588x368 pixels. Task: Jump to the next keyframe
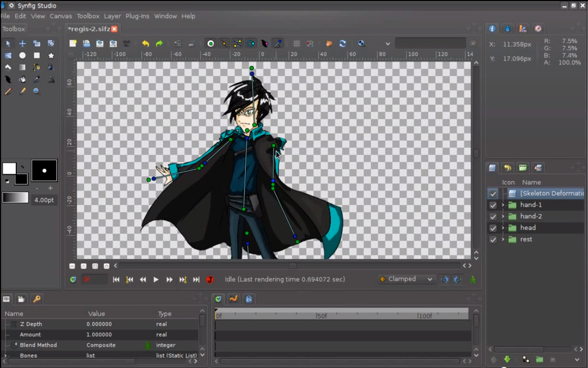pyautogui.click(x=183, y=280)
